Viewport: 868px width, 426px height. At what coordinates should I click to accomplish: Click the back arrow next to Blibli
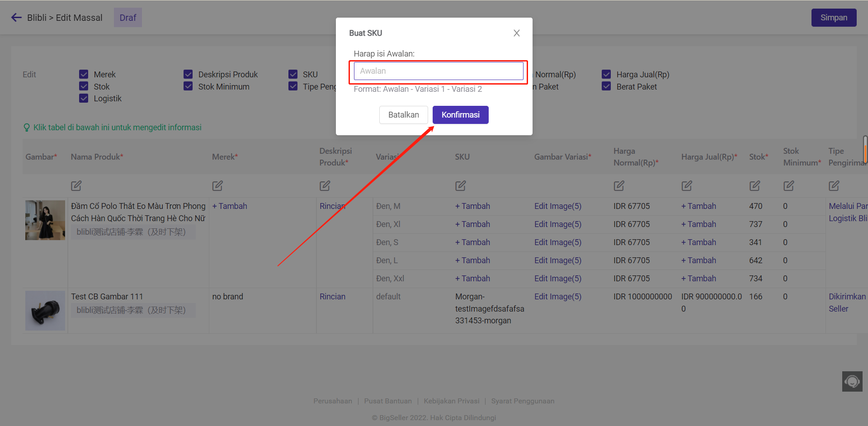click(16, 18)
